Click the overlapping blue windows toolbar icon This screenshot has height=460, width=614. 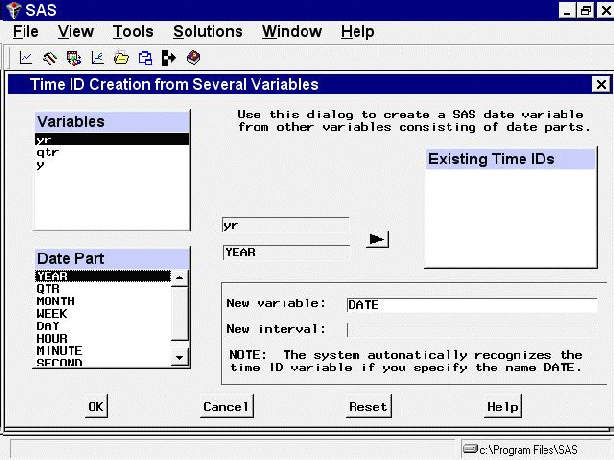tap(145, 57)
